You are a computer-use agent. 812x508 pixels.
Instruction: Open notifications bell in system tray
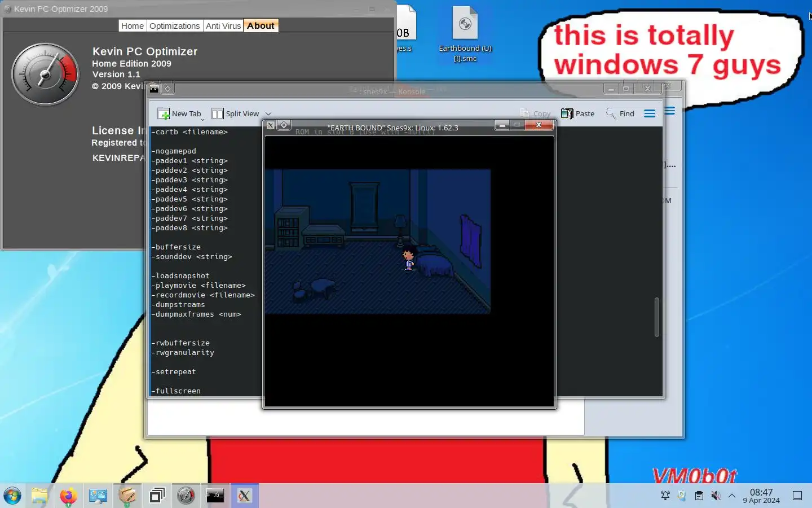665,496
